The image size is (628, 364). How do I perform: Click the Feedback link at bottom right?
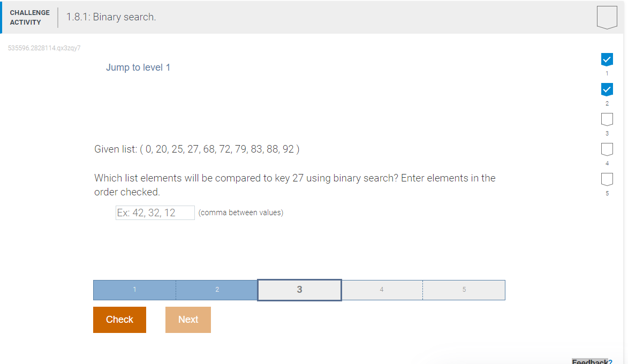(592, 361)
